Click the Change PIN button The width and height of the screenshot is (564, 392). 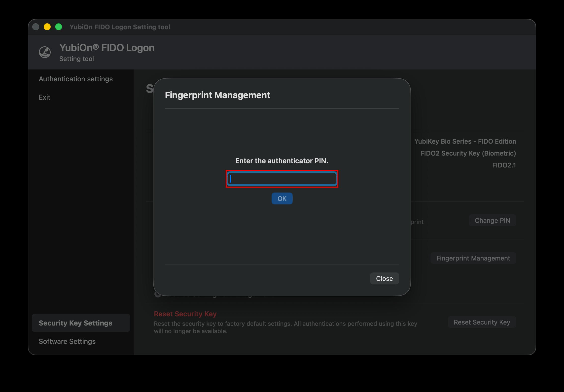(492, 220)
